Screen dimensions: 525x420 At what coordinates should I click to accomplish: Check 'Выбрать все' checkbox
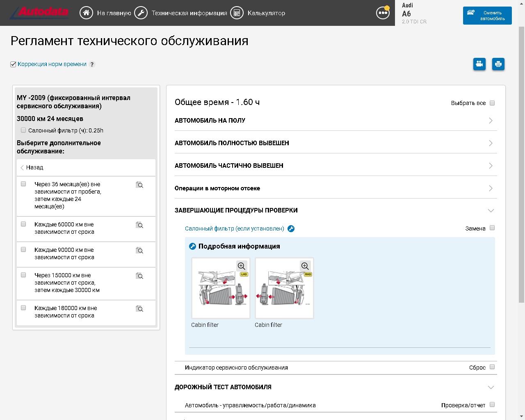[492, 103]
